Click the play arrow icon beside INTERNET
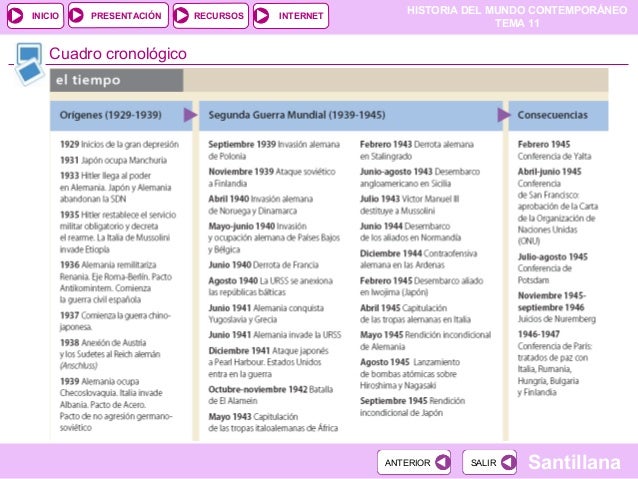Image resolution: width=638 pixels, height=479 pixels. click(262, 16)
